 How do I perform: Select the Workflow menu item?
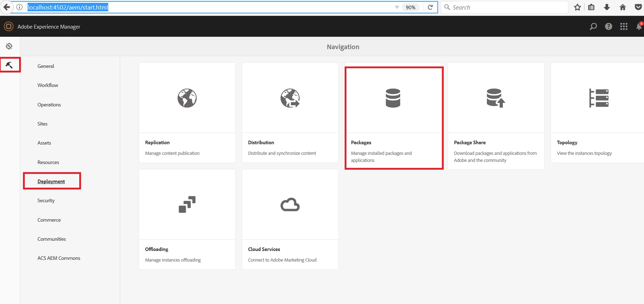[48, 85]
